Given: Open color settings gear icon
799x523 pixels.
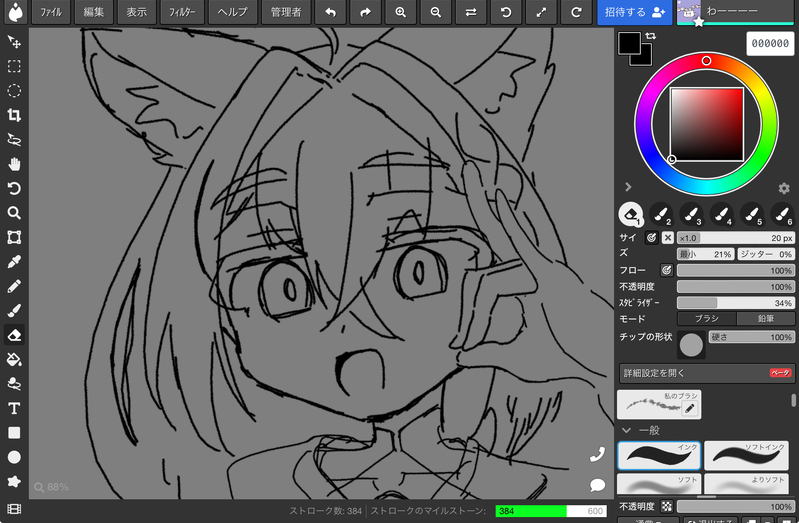Looking at the screenshot, I should (784, 188).
